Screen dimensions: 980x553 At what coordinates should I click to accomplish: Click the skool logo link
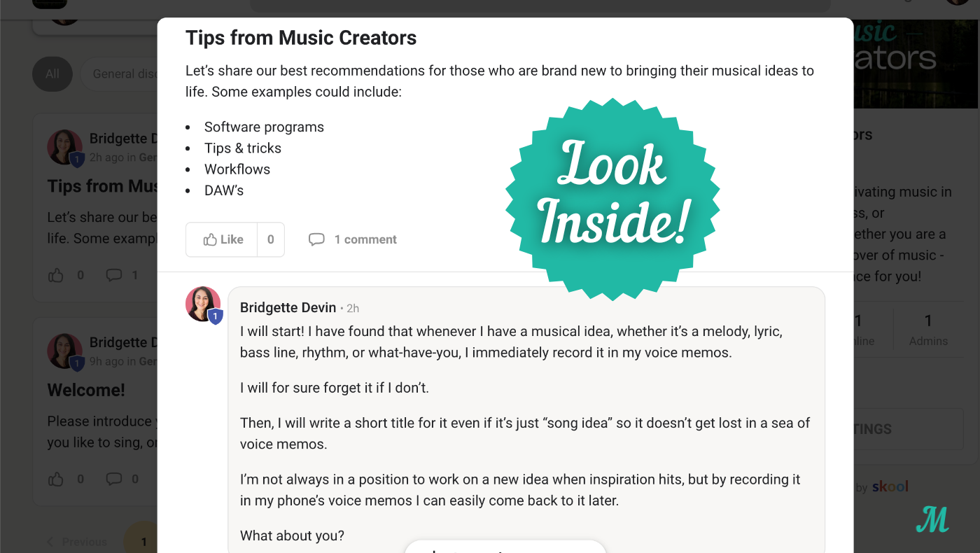point(890,486)
